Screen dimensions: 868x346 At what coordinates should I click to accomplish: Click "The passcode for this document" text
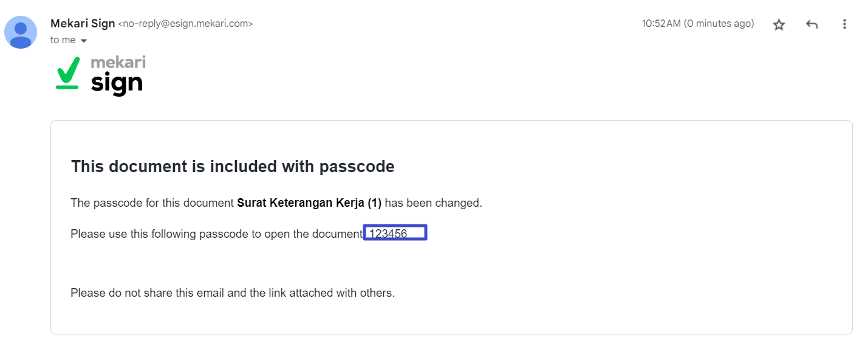click(x=152, y=203)
